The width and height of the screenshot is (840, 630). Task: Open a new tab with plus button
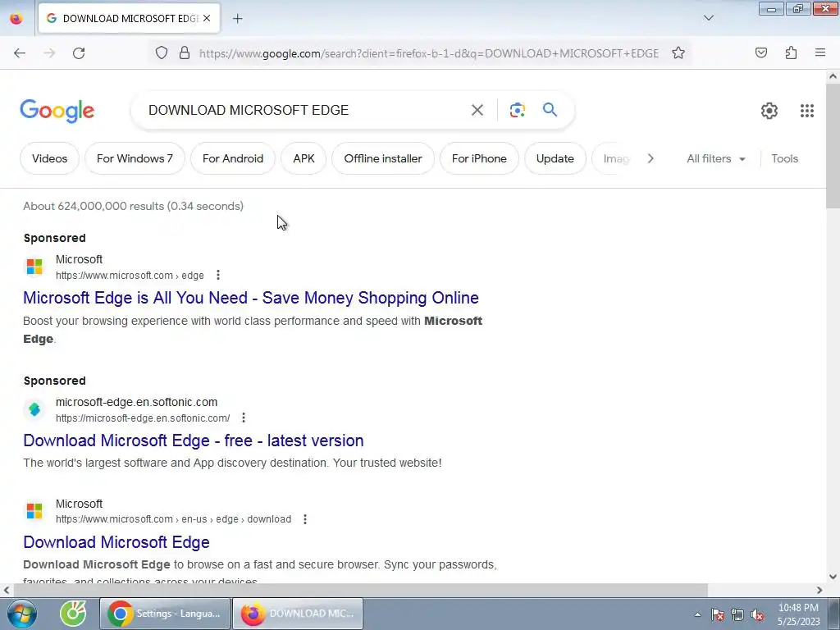[237, 19]
